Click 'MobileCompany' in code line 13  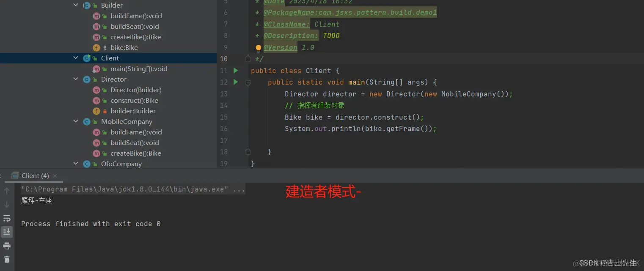[468, 94]
